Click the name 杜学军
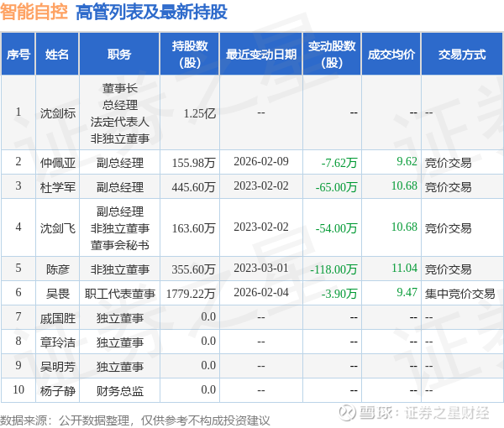This screenshot has width=504, height=428. [58, 187]
